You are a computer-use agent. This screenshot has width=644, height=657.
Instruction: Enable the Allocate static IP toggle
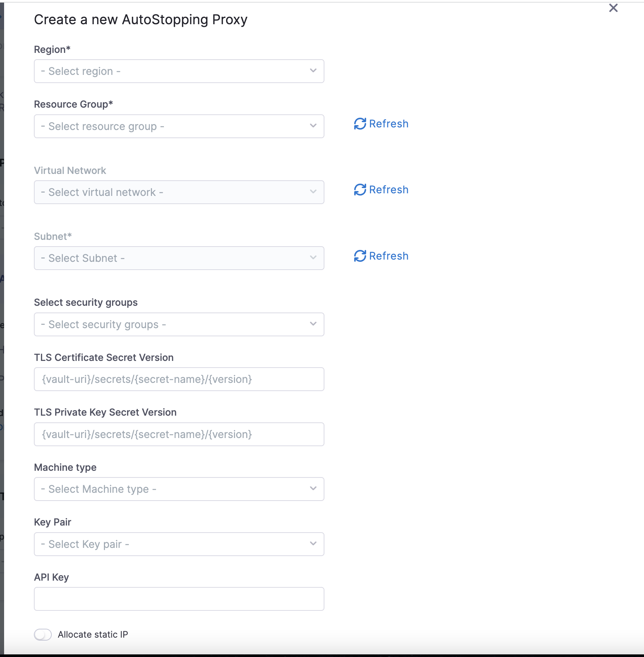[43, 635]
